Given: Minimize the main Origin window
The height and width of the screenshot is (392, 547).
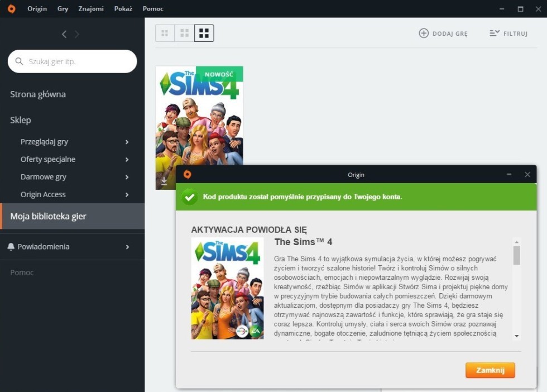Looking at the screenshot, I should (502, 9).
